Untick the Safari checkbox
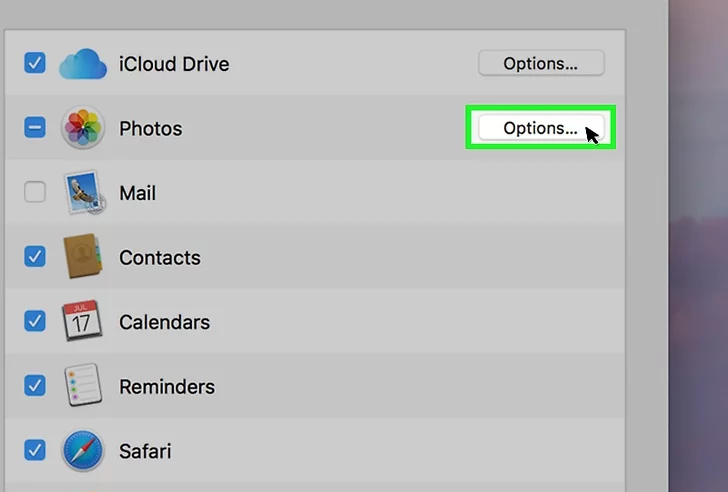 [35, 450]
